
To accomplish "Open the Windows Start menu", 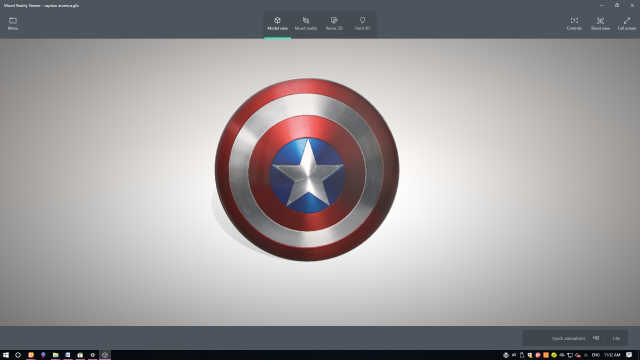I will tap(6, 355).
